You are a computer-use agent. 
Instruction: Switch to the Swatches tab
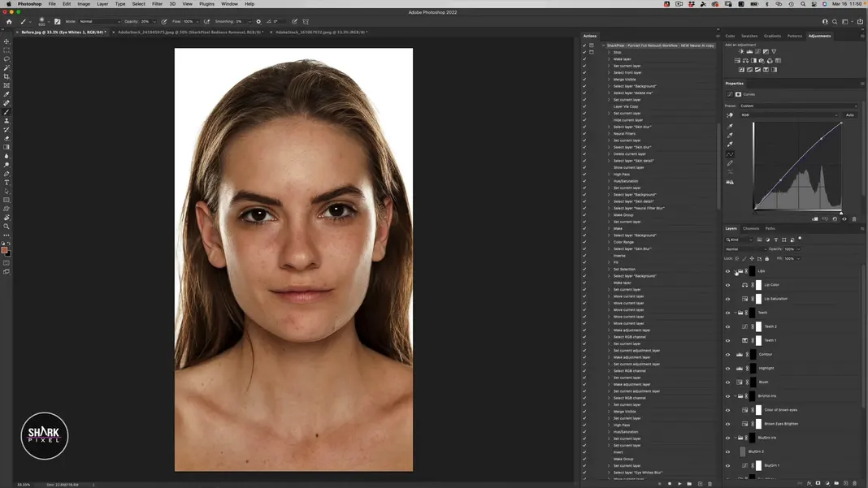pos(749,36)
